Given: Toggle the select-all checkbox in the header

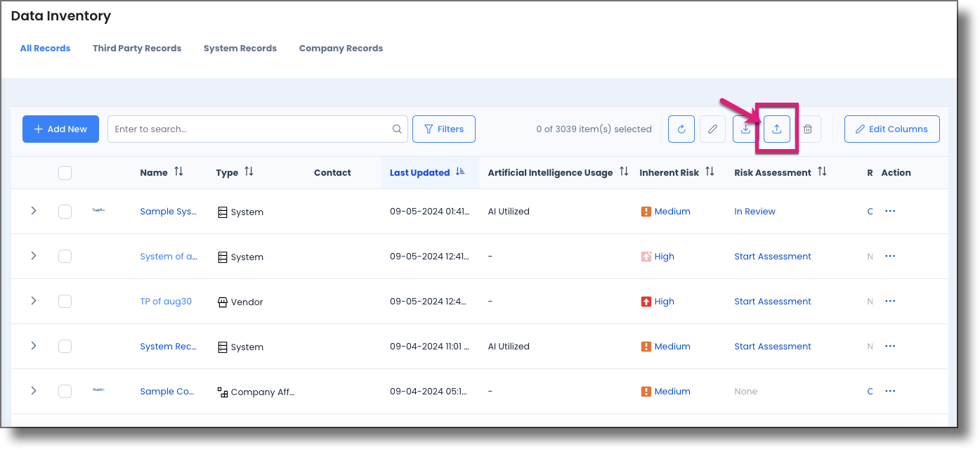Looking at the screenshot, I should 65,172.
